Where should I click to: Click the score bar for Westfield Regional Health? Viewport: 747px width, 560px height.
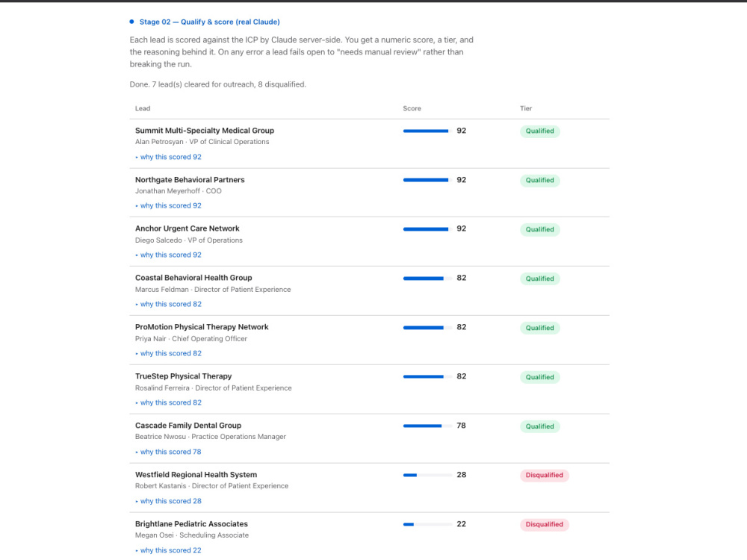(427, 475)
